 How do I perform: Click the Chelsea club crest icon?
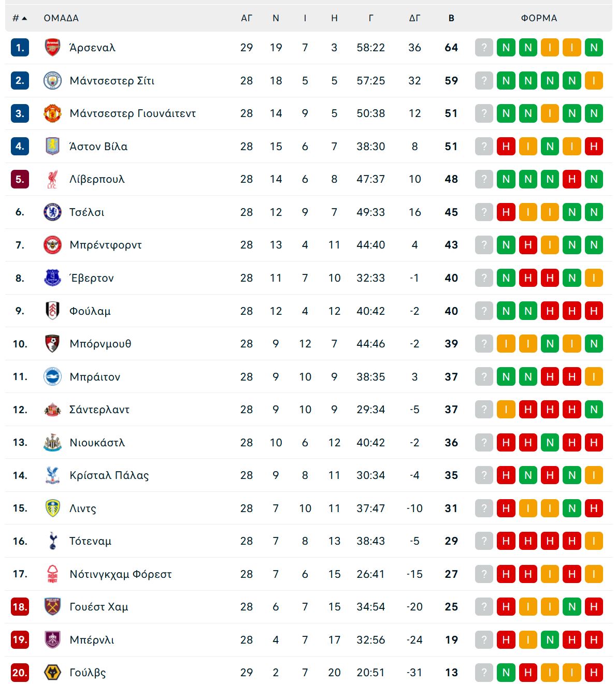click(52, 212)
